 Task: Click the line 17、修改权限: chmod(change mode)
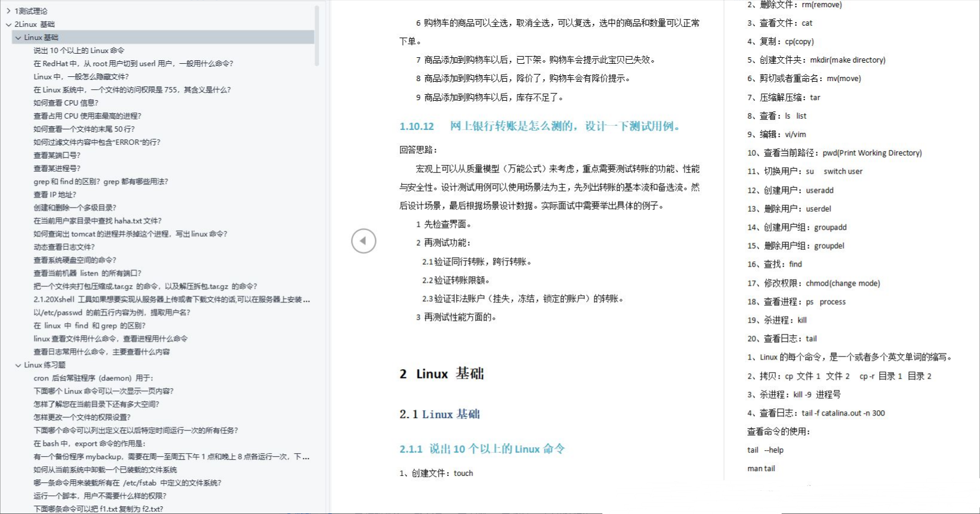[x=813, y=283]
